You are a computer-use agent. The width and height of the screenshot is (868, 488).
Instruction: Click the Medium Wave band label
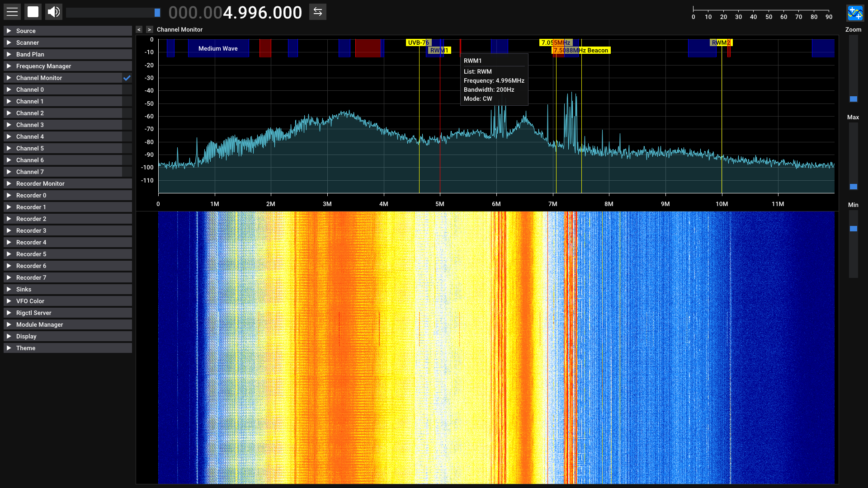(218, 48)
